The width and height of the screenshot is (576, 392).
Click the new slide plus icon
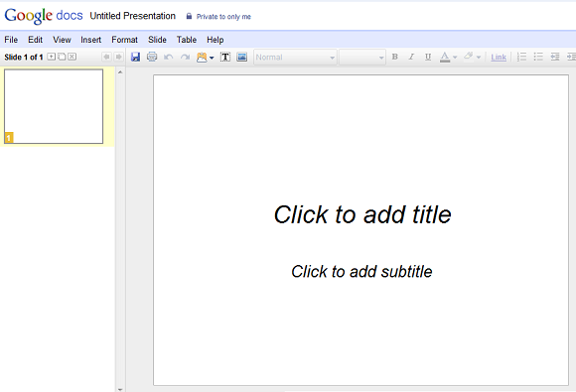pos(52,57)
